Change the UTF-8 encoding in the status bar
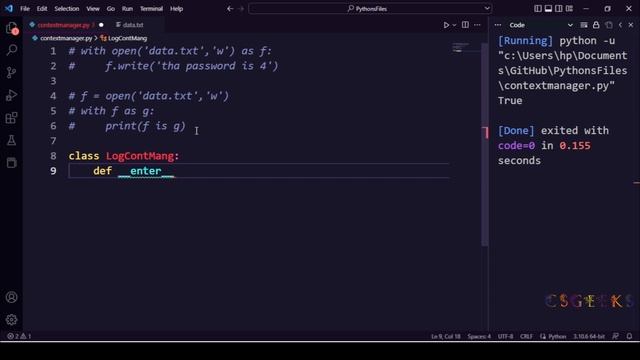The image size is (640, 360). tap(505, 336)
